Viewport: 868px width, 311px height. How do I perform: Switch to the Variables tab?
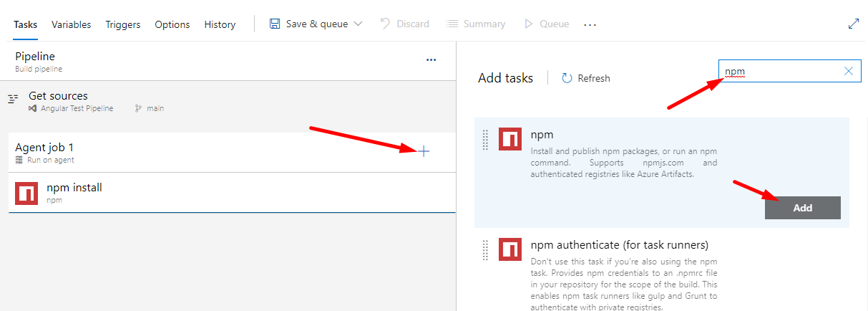click(x=71, y=24)
